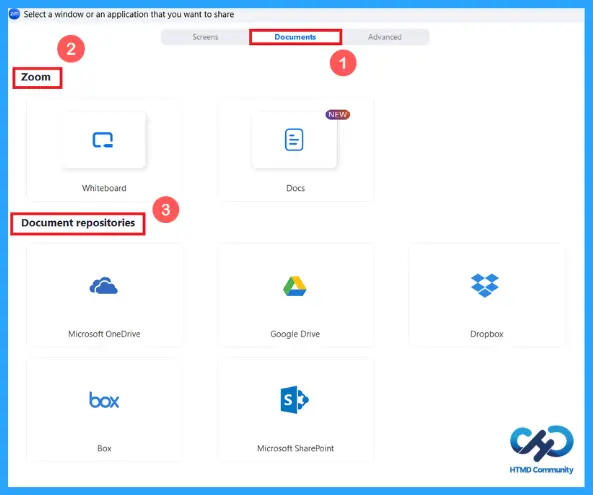
Task: Select the Dropbox icon
Action: [x=485, y=285]
